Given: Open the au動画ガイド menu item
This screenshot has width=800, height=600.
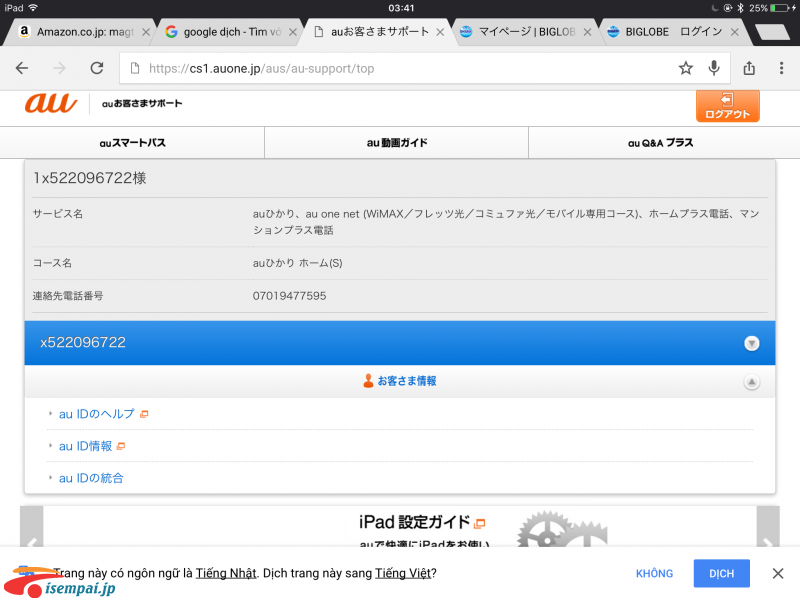Looking at the screenshot, I should (396, 143).
